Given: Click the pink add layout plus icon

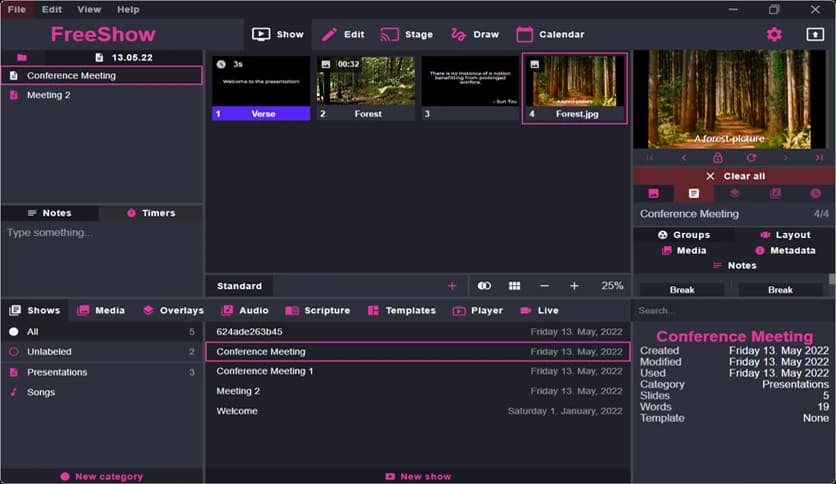Looking at the screenshot, I should 452,286.
